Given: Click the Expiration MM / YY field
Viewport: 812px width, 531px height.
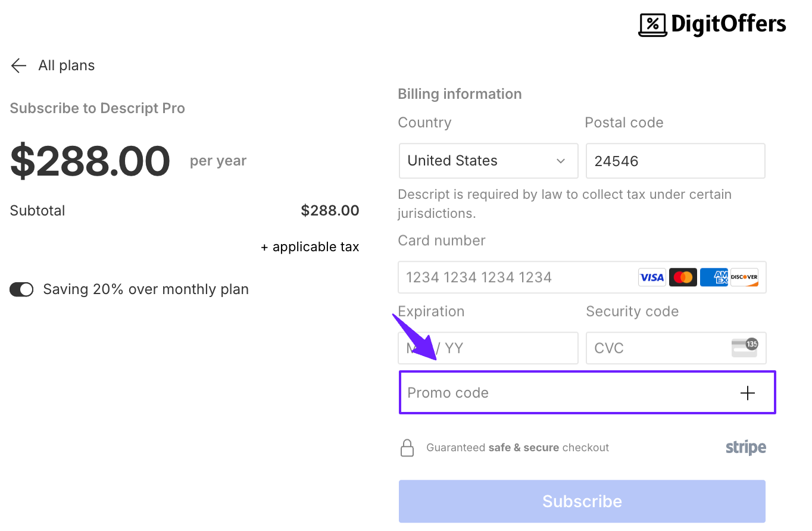Looking at the screenshot, I should point(488,348).
